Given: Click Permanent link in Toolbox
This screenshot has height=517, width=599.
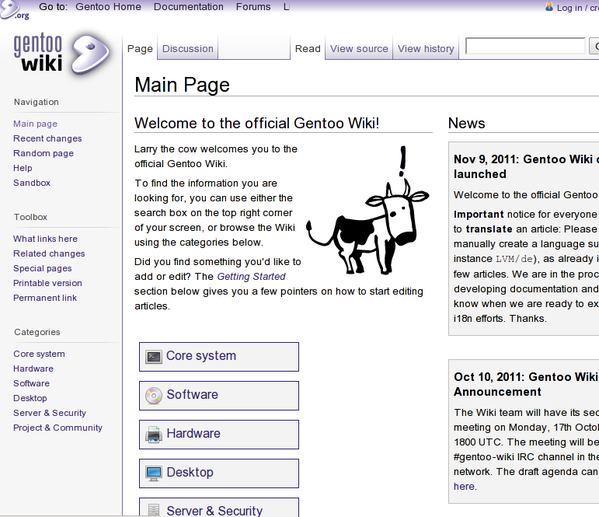Looking at the screenshot, I should coord(45,298).
